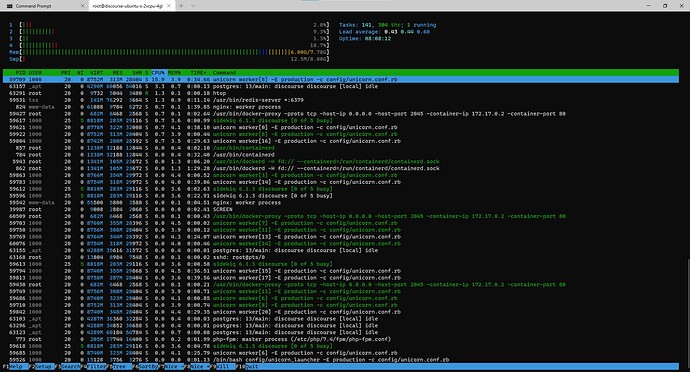
Task: Switch to the Command Prompt tab
Action: [44, 6]
